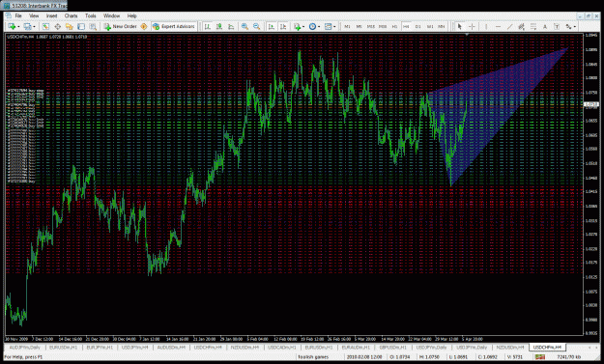Launch MetaEditor from the toolbar
Image resolution: width=604 pixels, height=364 pixels.
click(x=144, y=26)
